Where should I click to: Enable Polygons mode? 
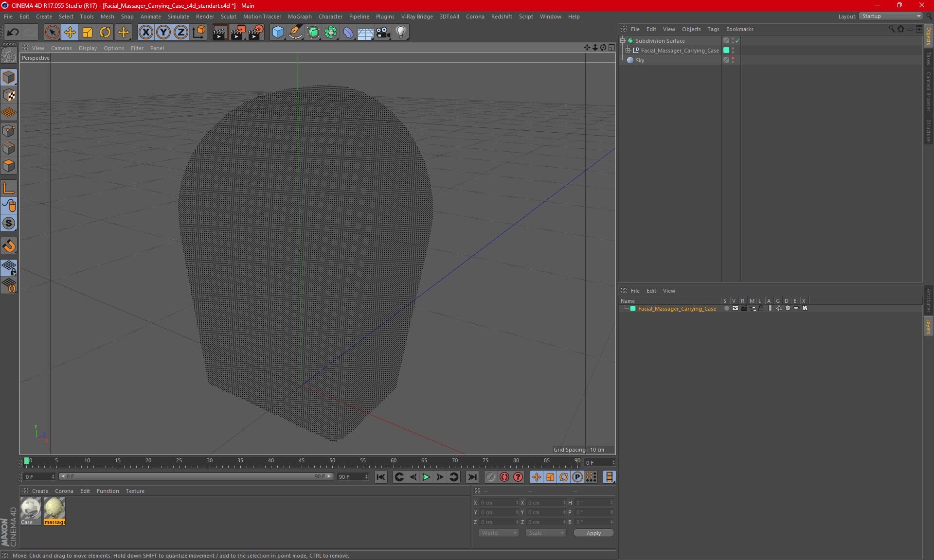9,166
